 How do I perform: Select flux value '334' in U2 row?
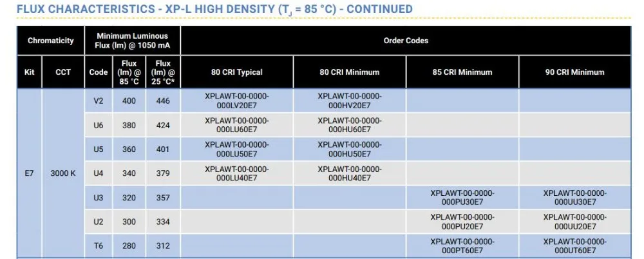[x=163, y=222]
